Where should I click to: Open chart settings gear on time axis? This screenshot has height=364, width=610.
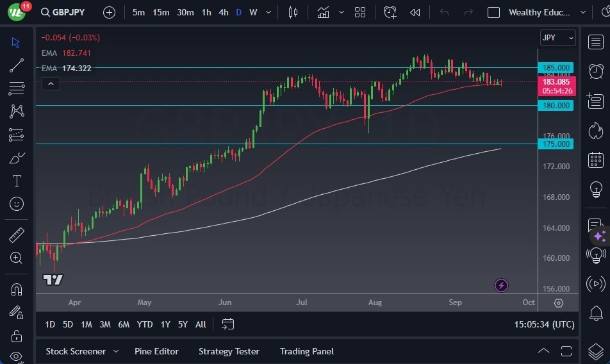pos(559,303)
